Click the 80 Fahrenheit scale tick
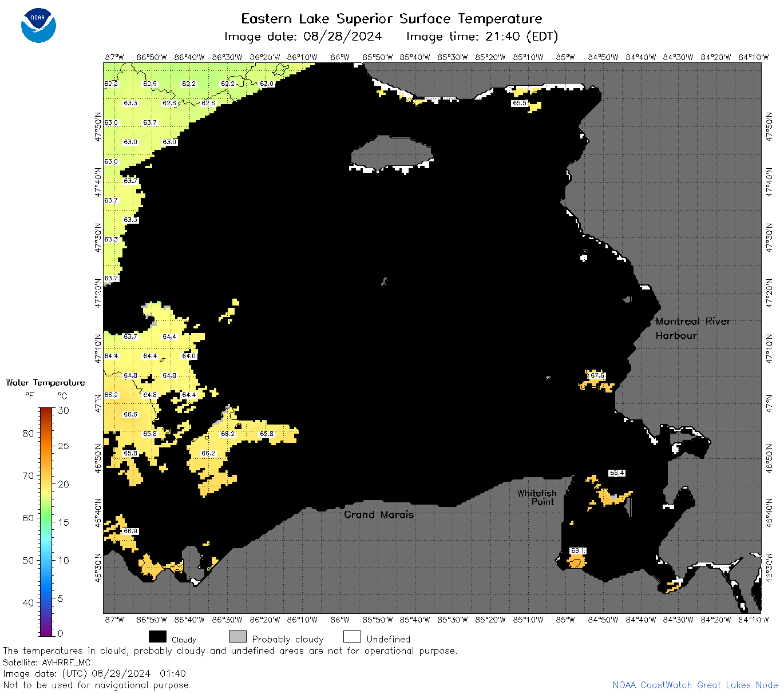784x694 pixels. pos(28,433)
